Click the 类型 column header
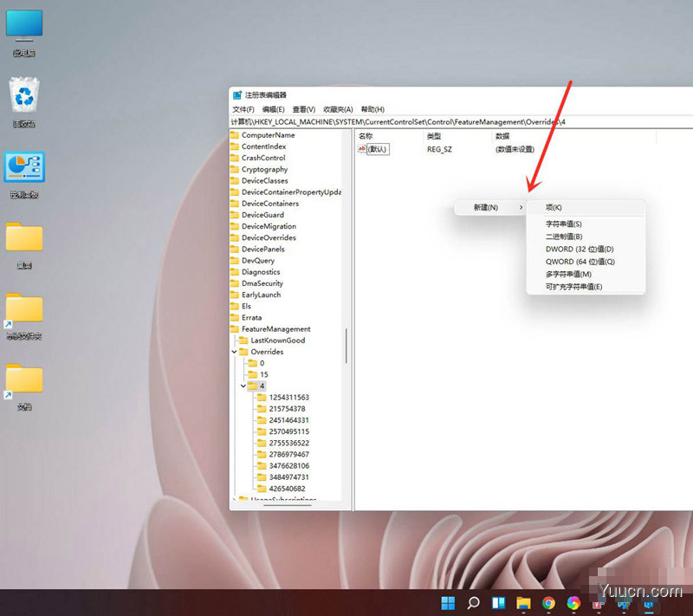Screen dimensions: 693x616 click(457, 136)
